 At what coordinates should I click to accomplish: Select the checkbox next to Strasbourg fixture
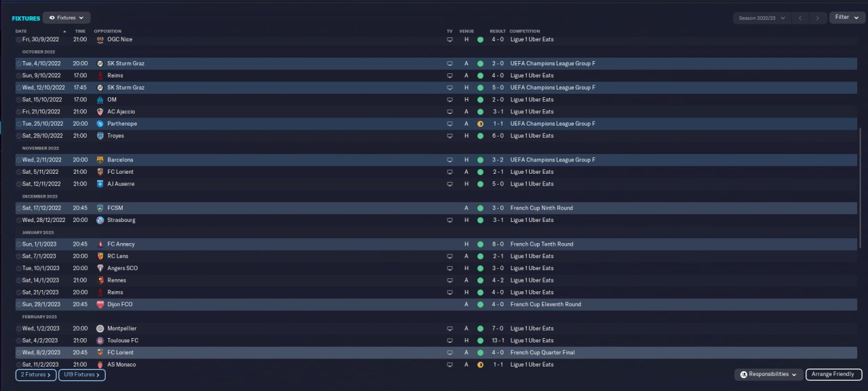(x=18, y=220)
